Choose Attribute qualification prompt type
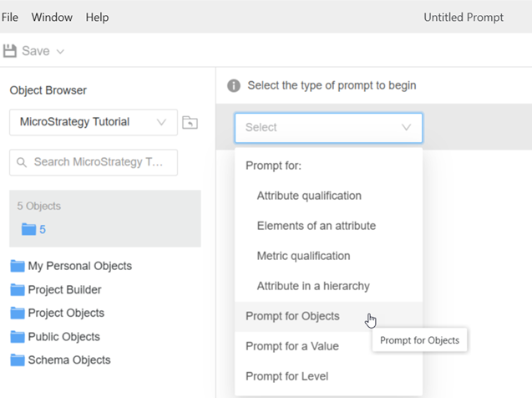Viewport: 532px width, 398px height. [x=308, y=196]
